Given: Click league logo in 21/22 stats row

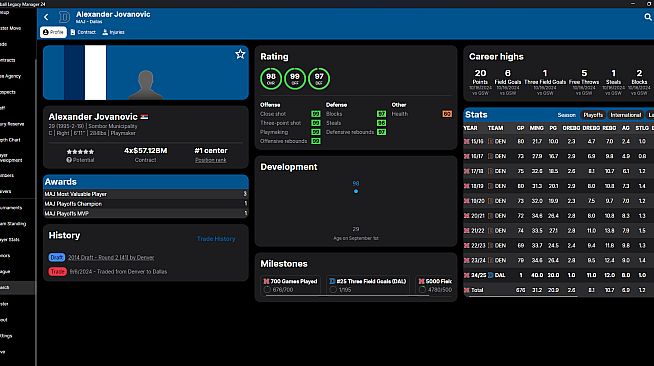Looking at the screenshot, I should pos(467,231).
